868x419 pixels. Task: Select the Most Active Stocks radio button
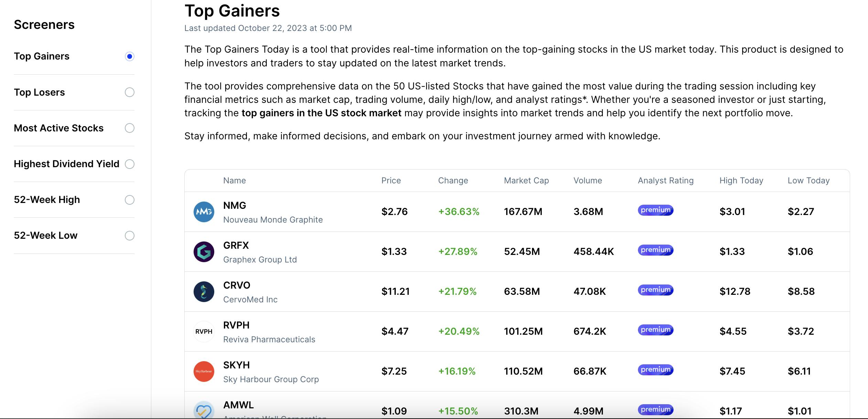[130, 128]
